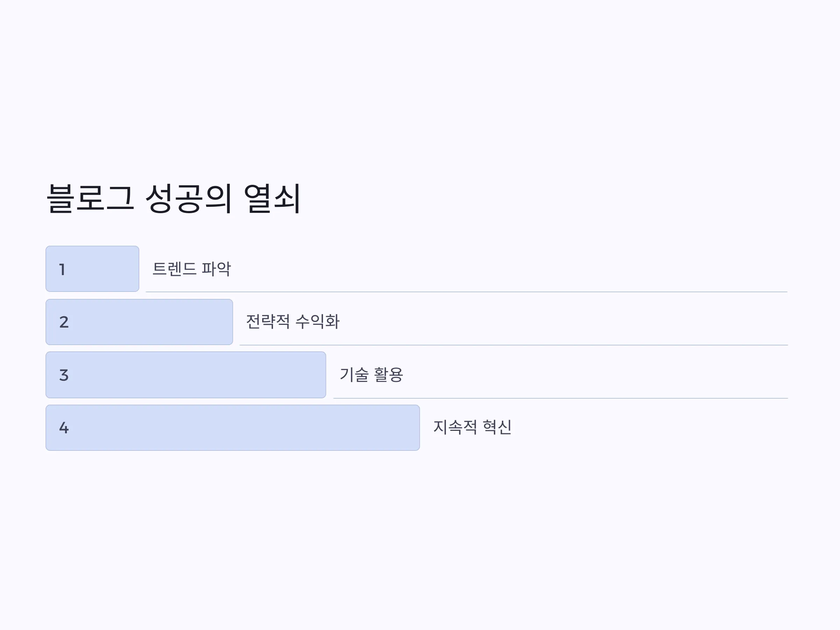Click the word 블로그 in title
Image resolution: width=840 pixels, height=630 pixels.
(90, 198)
